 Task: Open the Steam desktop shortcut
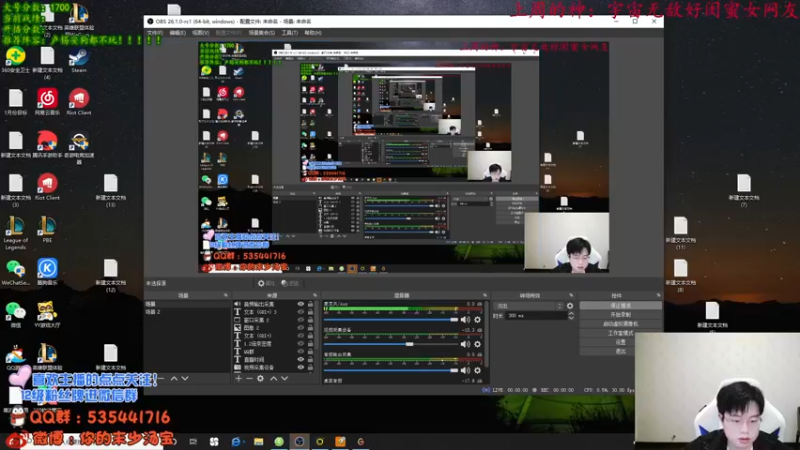tap(79, 61)
